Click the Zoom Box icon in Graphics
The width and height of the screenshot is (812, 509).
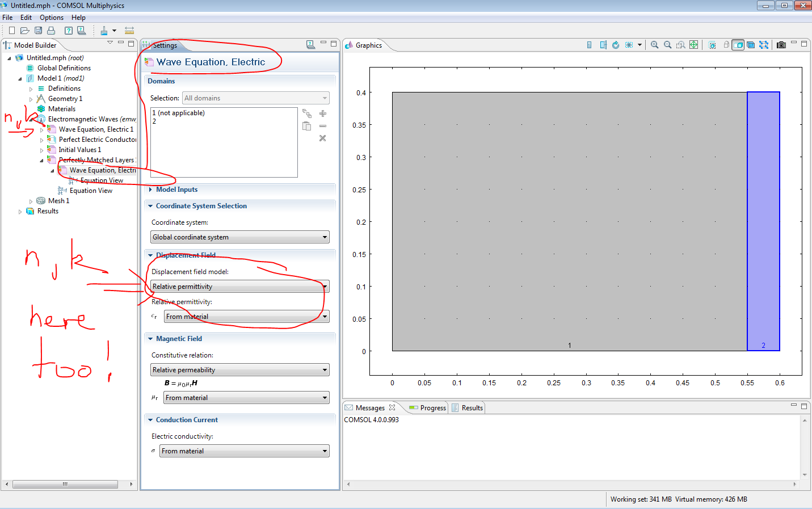click(680, 45)
